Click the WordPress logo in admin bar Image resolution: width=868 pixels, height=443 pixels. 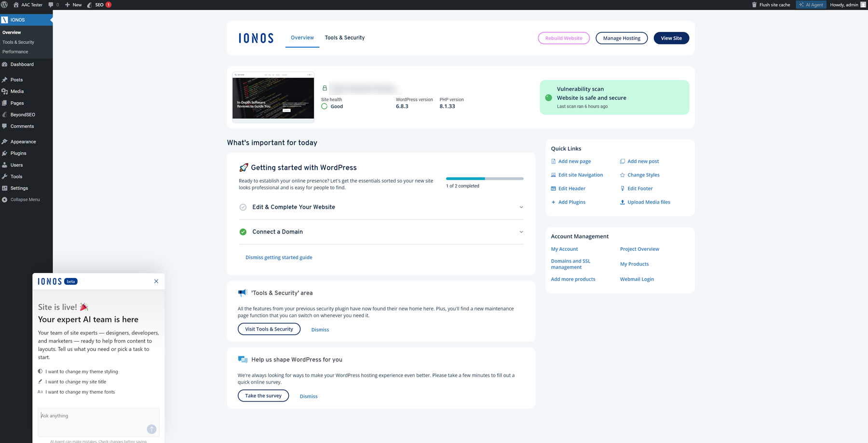pyautogui.click(x=4, y=5)
